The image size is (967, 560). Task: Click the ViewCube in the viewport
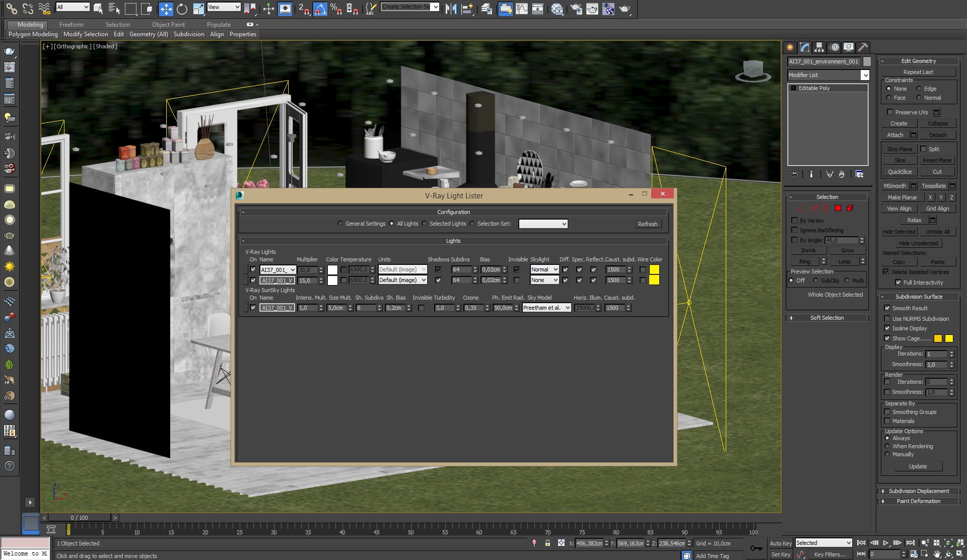coord(753,70)
